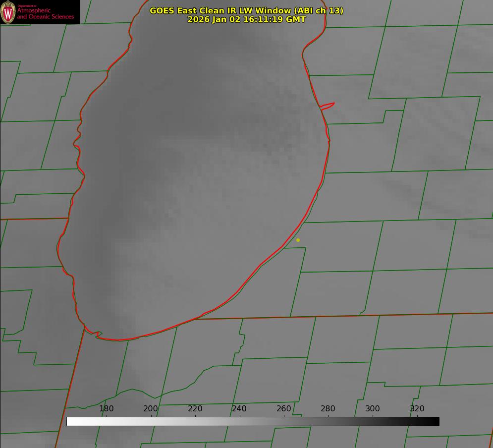This screenshot has width=493, height=448.
Task: Click the mid-gray center of the colorbar
Action: pyautogui.click(x=253, y=421)
